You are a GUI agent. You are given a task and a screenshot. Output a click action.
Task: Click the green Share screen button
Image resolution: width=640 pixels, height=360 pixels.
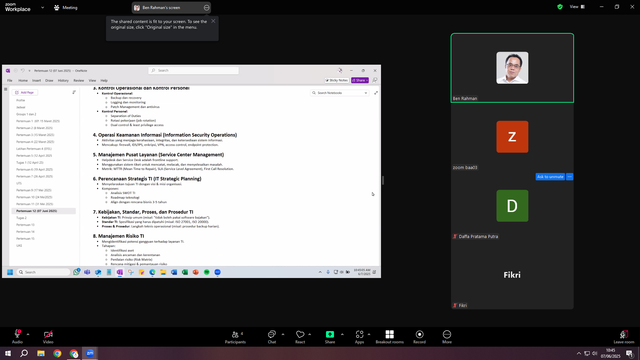330,337
